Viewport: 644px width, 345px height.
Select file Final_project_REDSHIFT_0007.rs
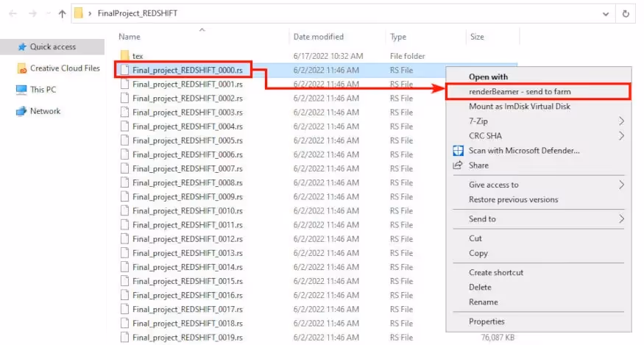point(187,168)
